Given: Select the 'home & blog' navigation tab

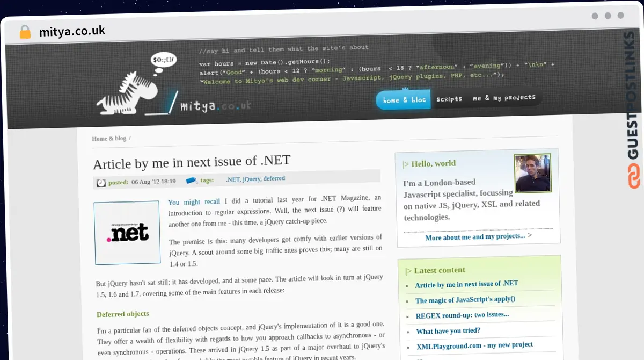Looking at the screenshot, I should [x=402, y=99].
